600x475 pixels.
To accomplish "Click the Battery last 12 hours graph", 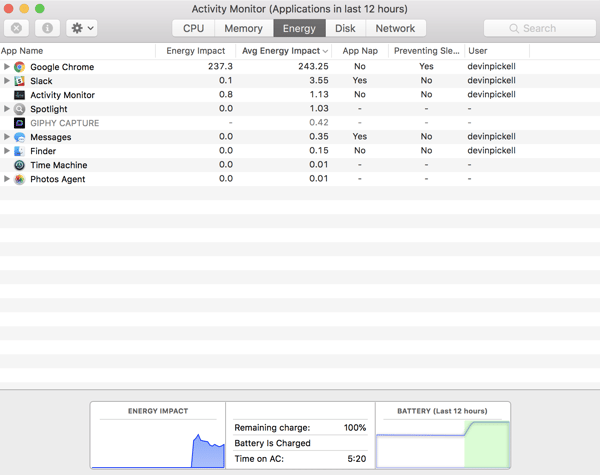I will coord(443,444).
